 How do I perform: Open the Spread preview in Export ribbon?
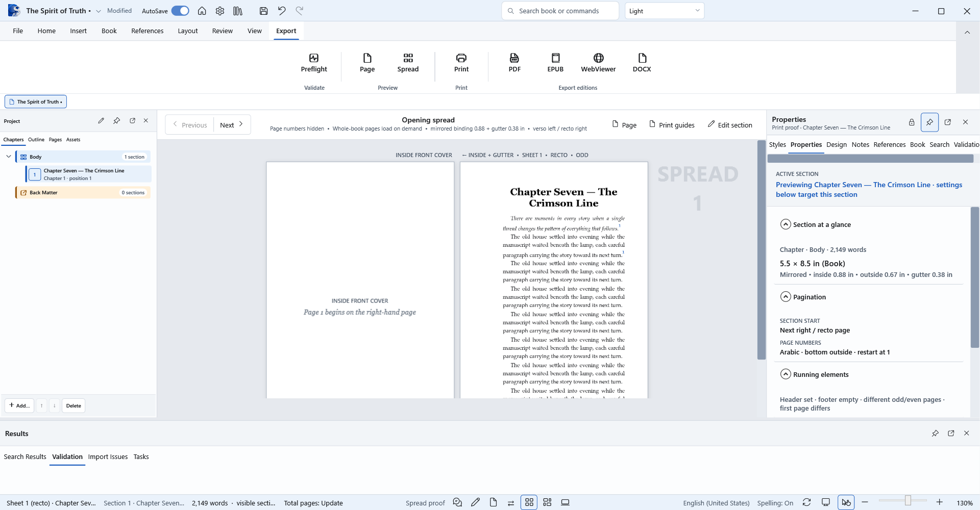pyautogui.click(x=408, y=63)
